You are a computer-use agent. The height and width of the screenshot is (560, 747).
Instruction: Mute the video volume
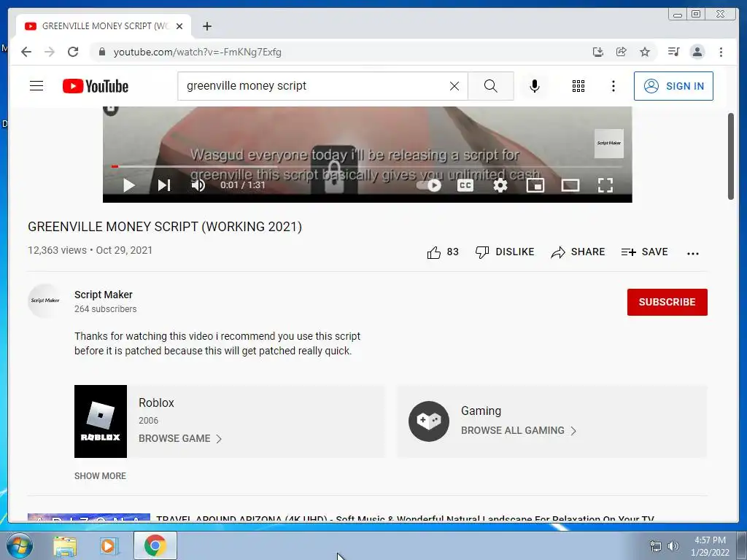pos(198,184)
